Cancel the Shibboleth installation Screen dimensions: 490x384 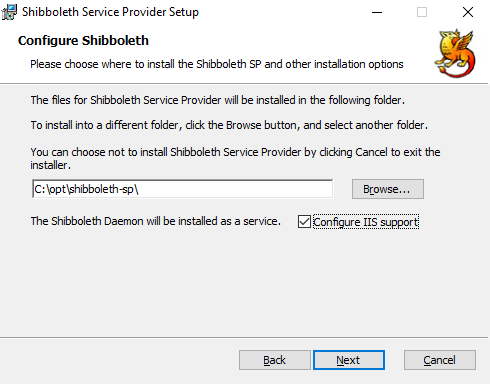click(440, 360)
